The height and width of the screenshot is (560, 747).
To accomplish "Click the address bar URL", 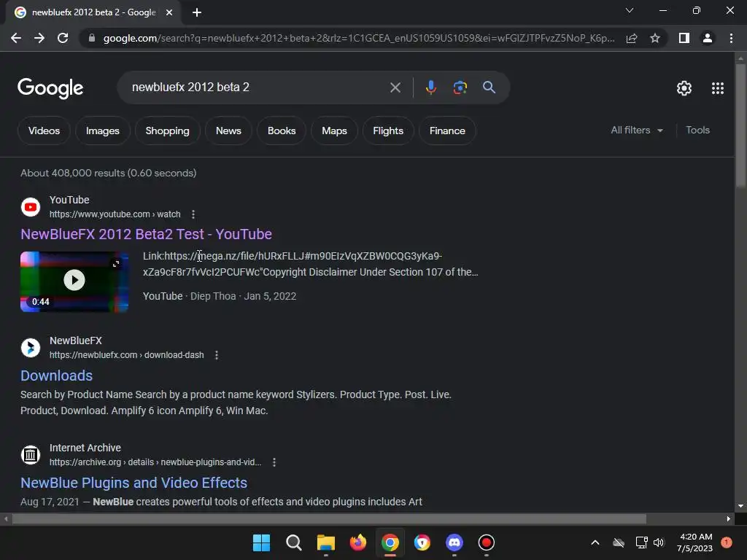I will pos(358,38).
